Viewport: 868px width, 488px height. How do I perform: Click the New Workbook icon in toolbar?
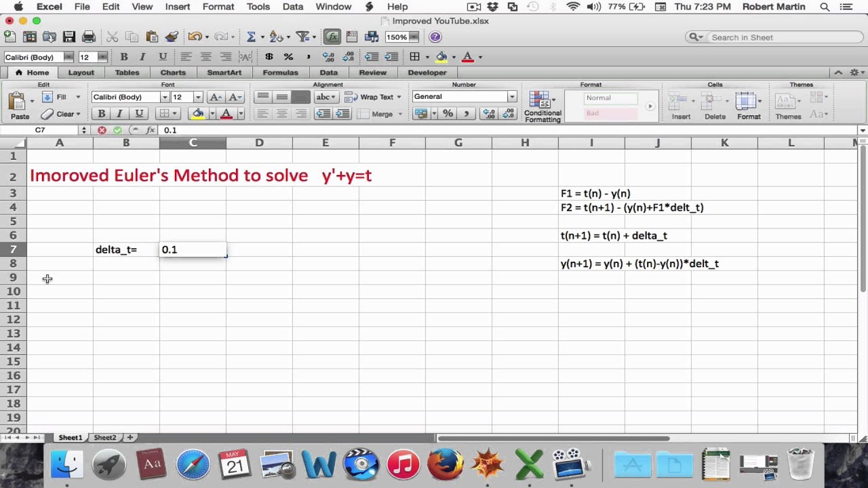click(9, 37)
